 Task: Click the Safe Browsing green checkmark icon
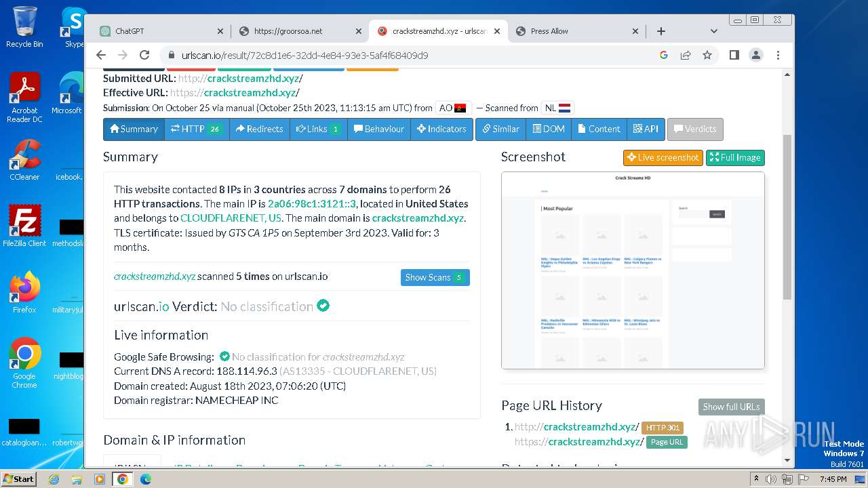pos(224,357)
